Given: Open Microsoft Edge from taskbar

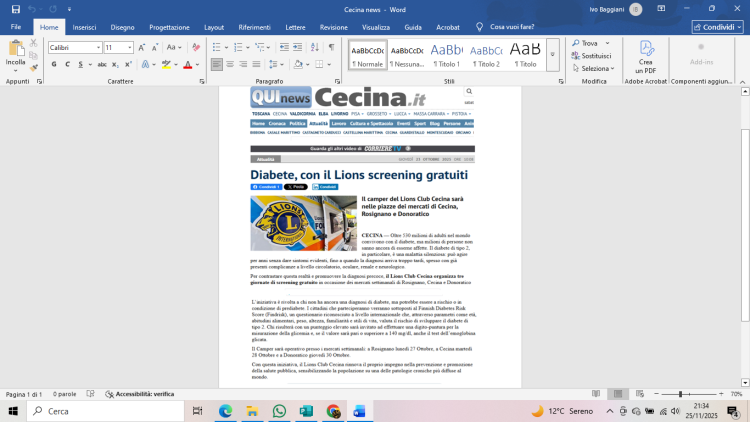Looking at the screenshot, I should tap(225, 411).
